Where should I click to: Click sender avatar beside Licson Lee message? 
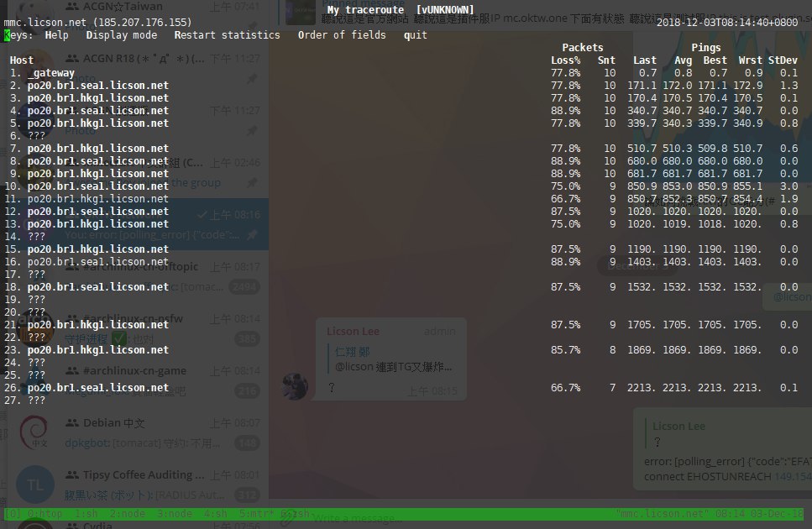click(x=295, y=386)
